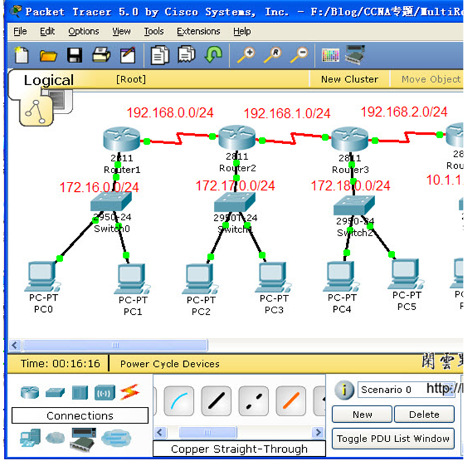476x468 pixels.
Task: Select the Hubs device category icon
Action: click(80, 392)
